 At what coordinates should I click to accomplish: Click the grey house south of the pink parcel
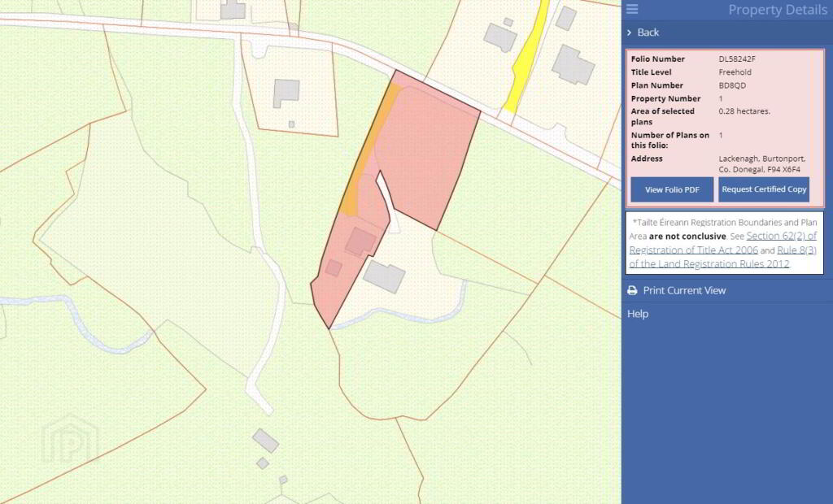click(x=384, y=276)
